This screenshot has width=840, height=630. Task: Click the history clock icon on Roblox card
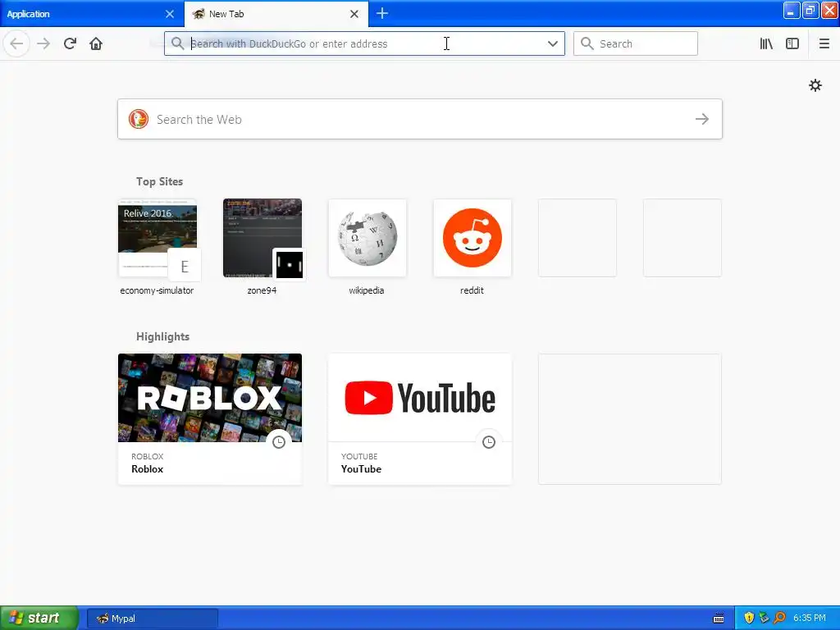tap(279, 442)
